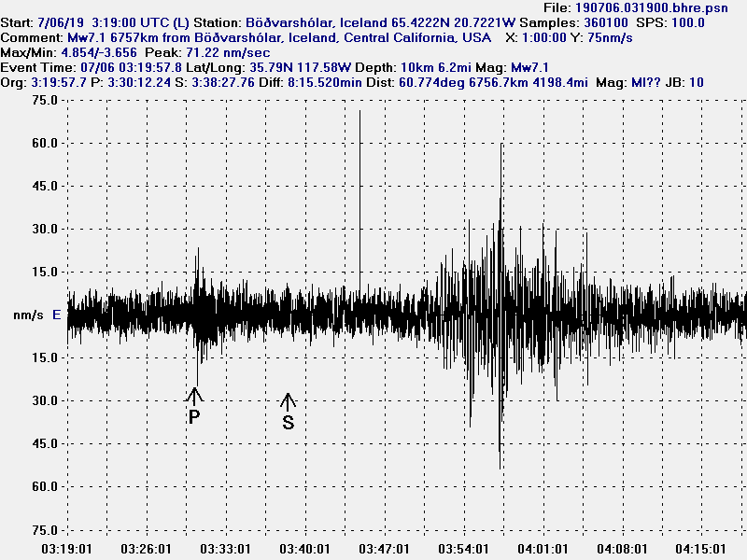747x560 pixels.
Task: Click magnitude value Ml??
Action: point(645,82)
